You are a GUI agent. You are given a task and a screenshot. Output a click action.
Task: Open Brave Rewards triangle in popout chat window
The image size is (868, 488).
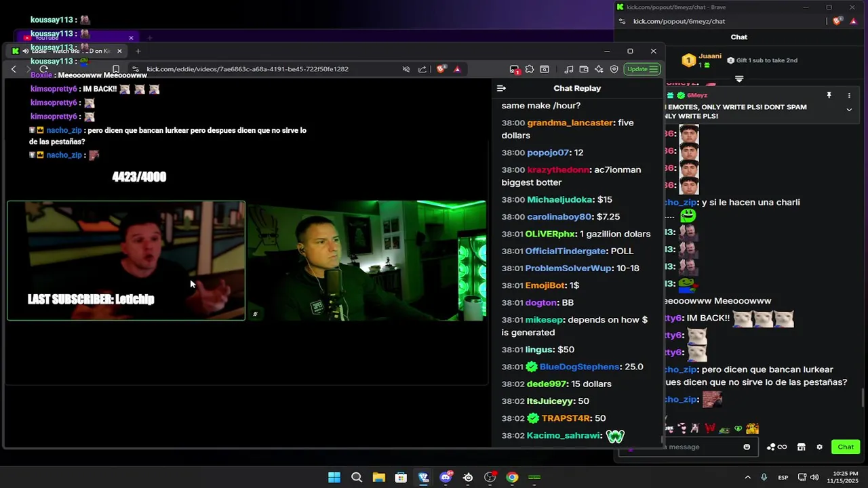pos(854,22)
